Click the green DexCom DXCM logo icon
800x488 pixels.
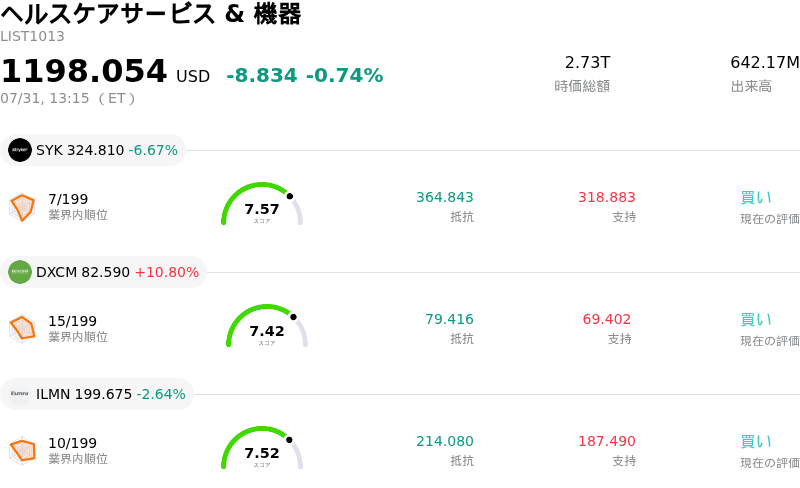click(20, 272)
